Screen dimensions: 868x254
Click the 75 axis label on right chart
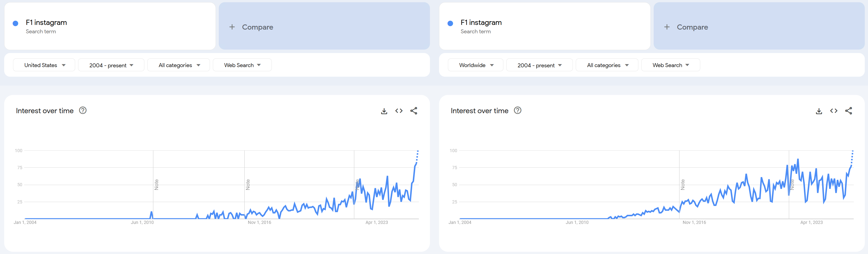pyautogui.click(x=455, y=168)
